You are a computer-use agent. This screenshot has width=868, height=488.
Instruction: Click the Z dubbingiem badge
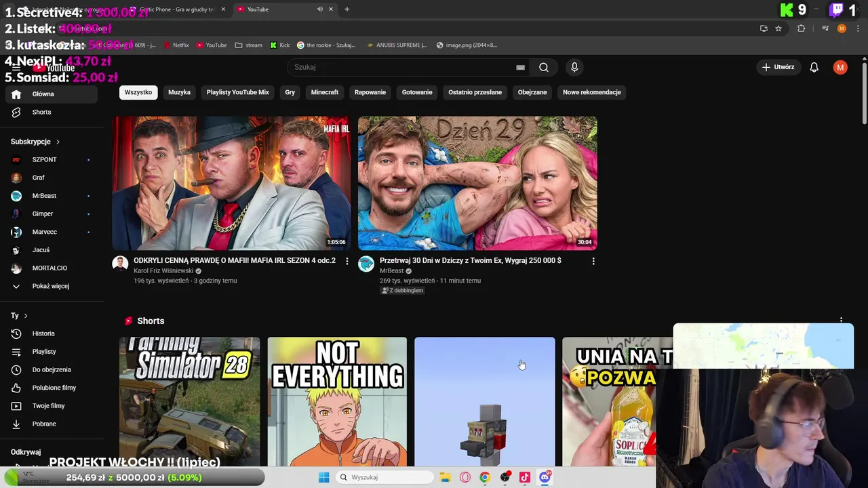[402, 290]
